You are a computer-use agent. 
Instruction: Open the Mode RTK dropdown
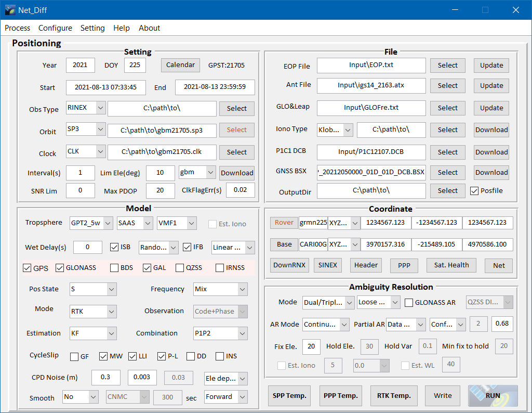tap(93, 312)
